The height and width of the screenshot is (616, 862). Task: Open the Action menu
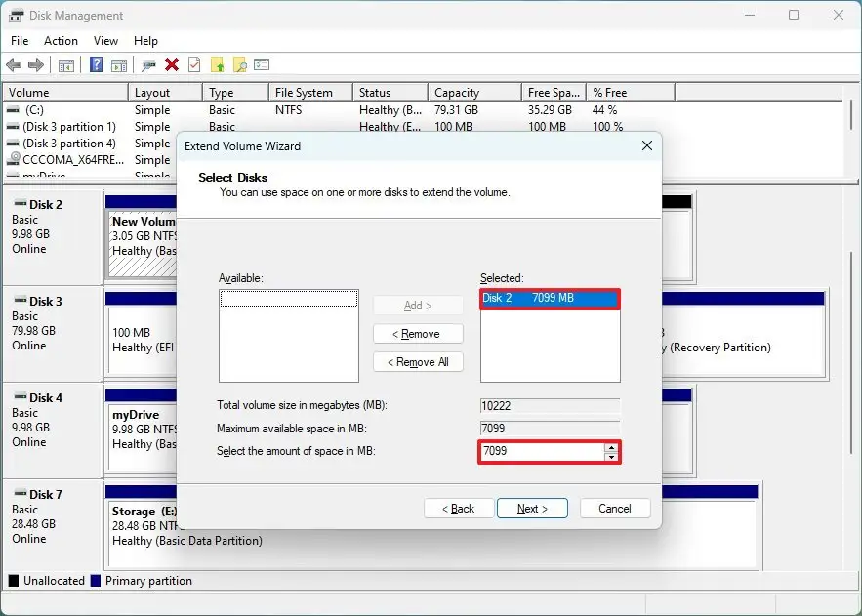(61, 41)
